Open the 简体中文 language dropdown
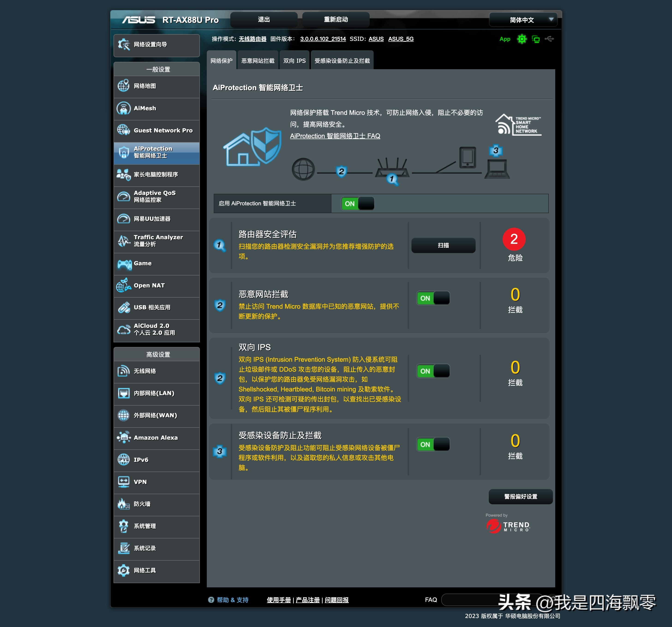Screen dimensions: 672x627 tap(523, 20)
